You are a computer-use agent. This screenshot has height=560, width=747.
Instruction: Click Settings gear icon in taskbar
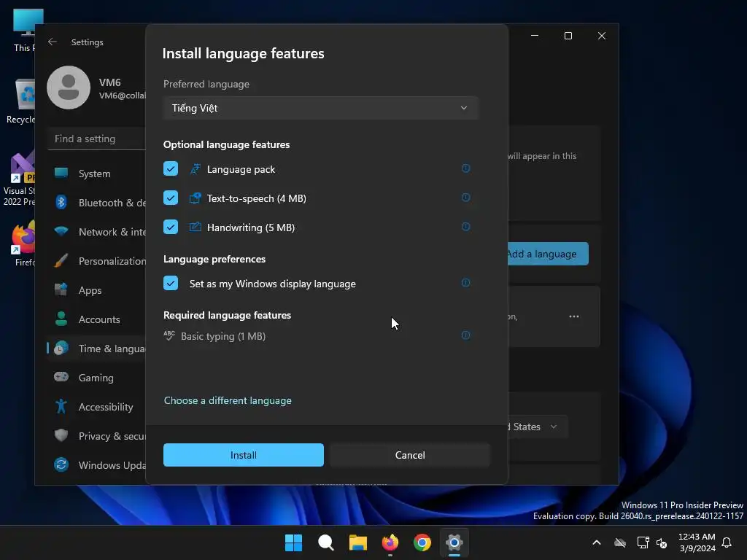[x=454, y=542]
